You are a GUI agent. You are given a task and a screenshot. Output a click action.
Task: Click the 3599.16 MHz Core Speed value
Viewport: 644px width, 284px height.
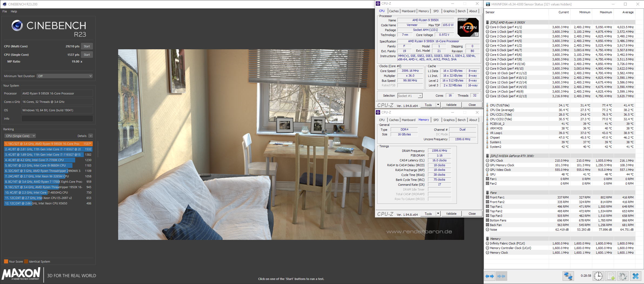410,71
